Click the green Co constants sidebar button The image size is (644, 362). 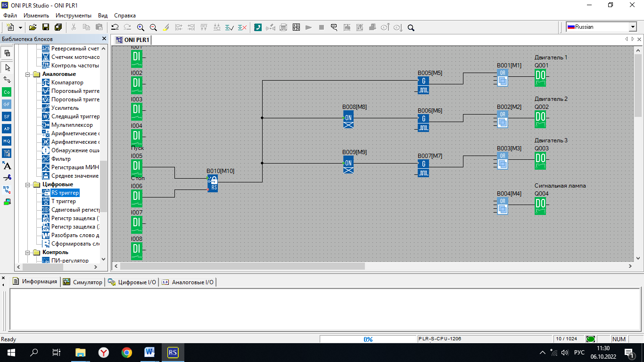pyautogui.click(x=7, y=92)
